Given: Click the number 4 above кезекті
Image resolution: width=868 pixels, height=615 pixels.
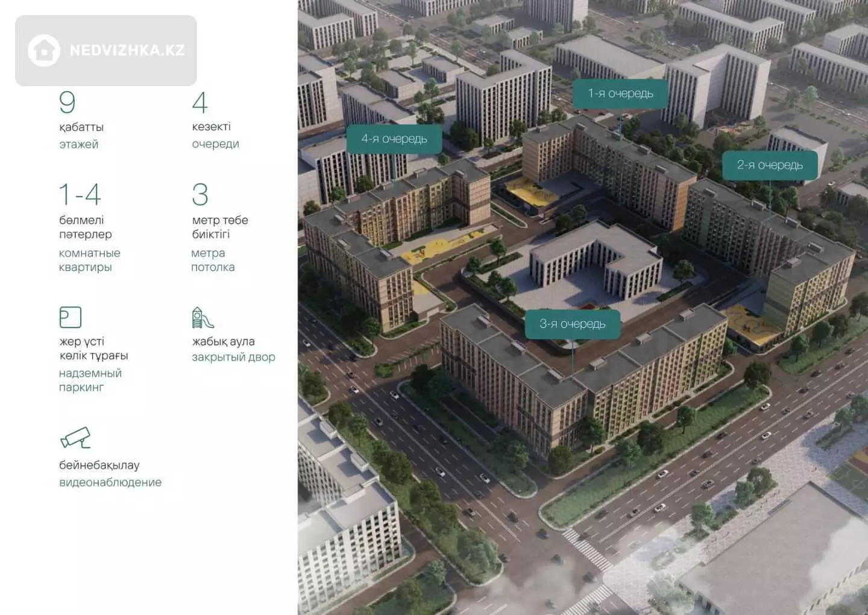Looking at the screenshot, I should [200, 102].
